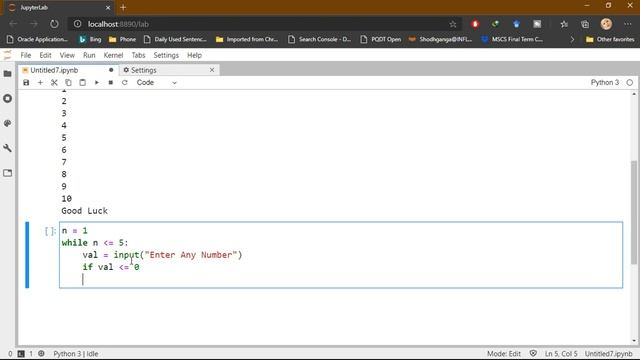Click the Mode: Edit status item
The height and width of the screenshot is (360, 640).
click(504, 354)
